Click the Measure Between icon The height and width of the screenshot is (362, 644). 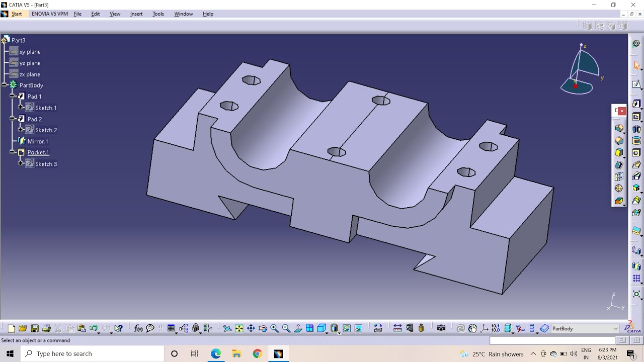click(x=397, y=328)
